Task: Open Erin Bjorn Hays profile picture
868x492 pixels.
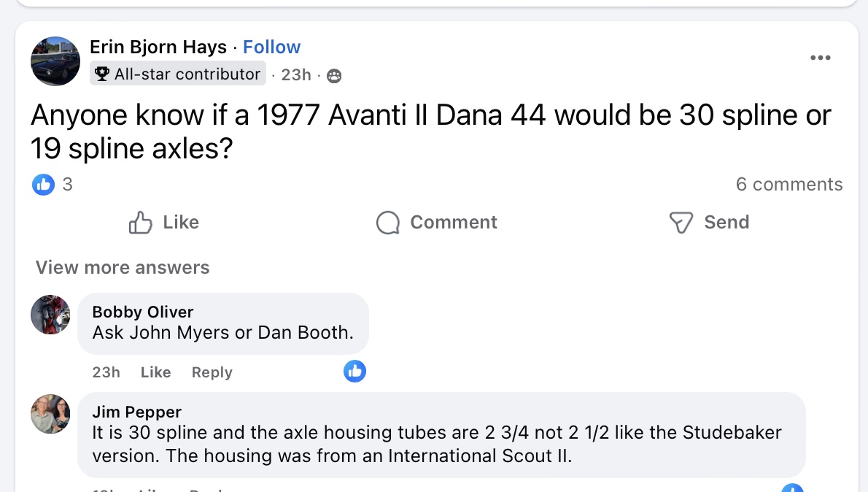Action: 55,61
